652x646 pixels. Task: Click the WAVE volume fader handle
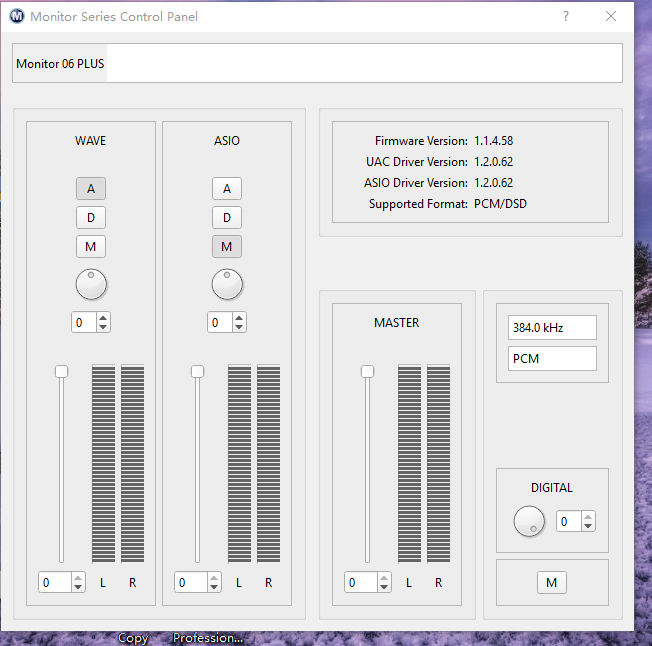pos(61,371)
